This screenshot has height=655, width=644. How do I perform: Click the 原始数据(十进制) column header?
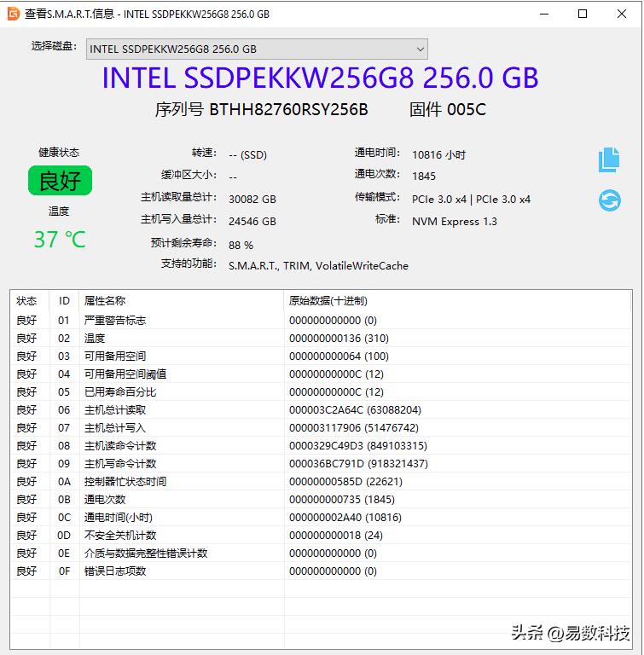(x=328, y=301)
